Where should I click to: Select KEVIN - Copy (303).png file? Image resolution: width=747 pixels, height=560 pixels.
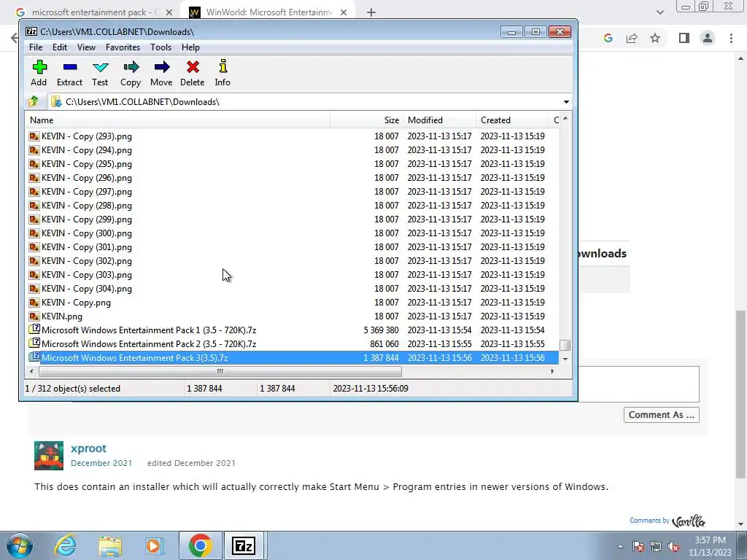[x=87, y=274]
